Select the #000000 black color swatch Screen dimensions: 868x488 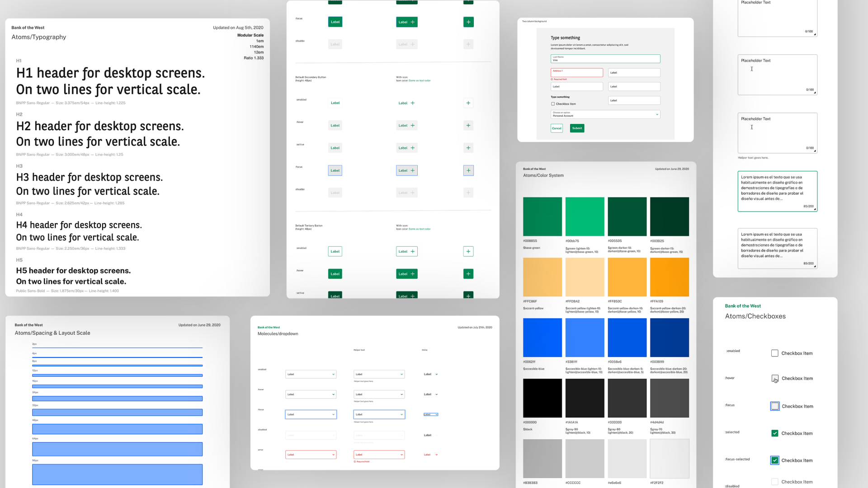pos(542,398)
